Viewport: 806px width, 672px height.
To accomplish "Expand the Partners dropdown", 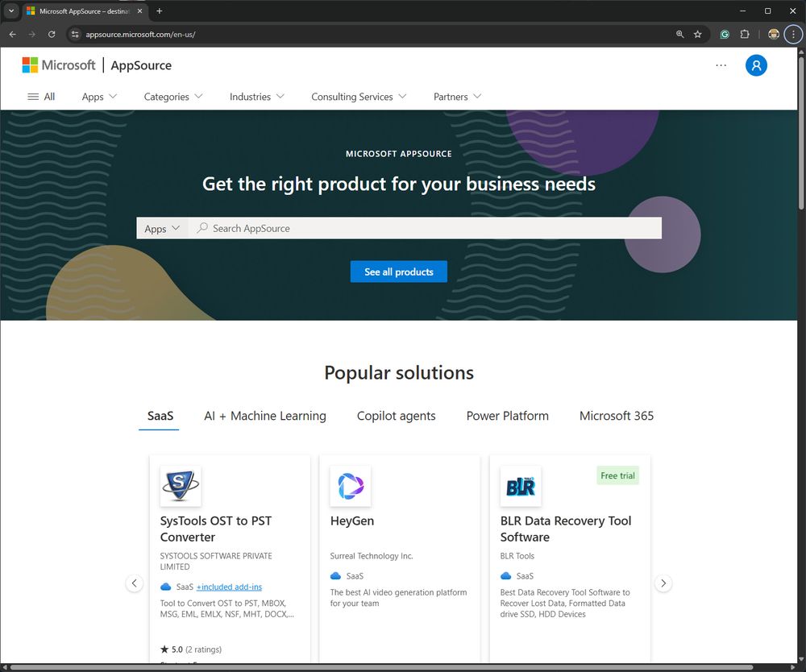I will [x=458, y=97].
